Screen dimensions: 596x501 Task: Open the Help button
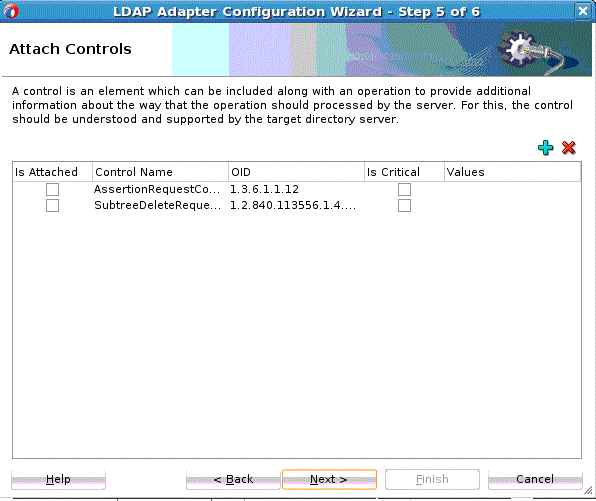click(x=58, y=479)
